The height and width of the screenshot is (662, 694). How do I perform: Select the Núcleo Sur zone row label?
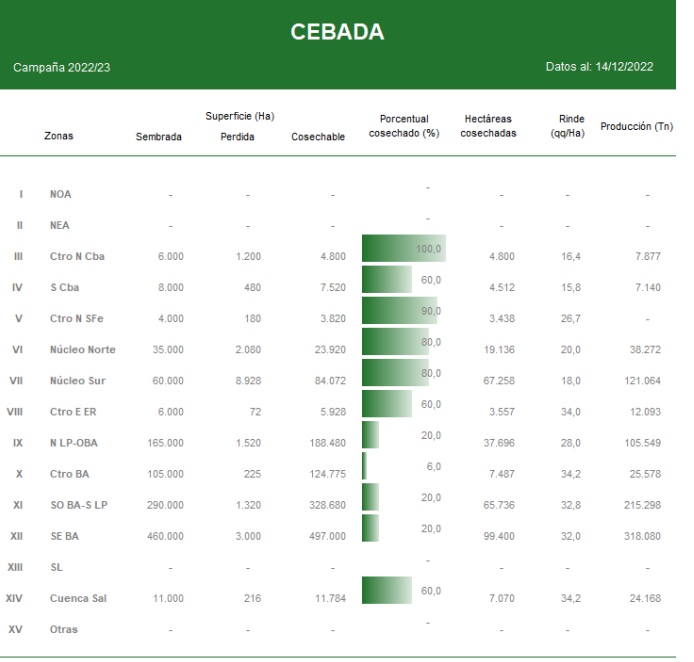tap(78, 381)
